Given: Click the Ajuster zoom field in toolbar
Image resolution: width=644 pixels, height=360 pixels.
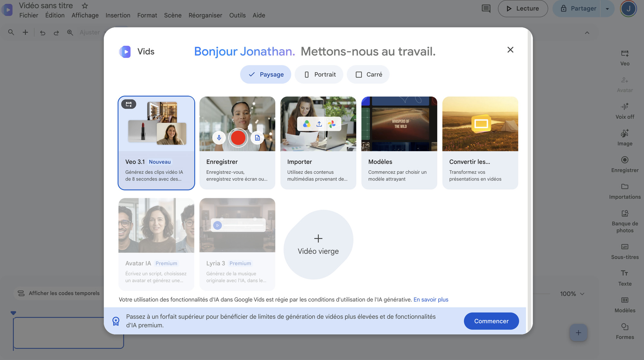Looking at the screenshot, I should (90, 32).
